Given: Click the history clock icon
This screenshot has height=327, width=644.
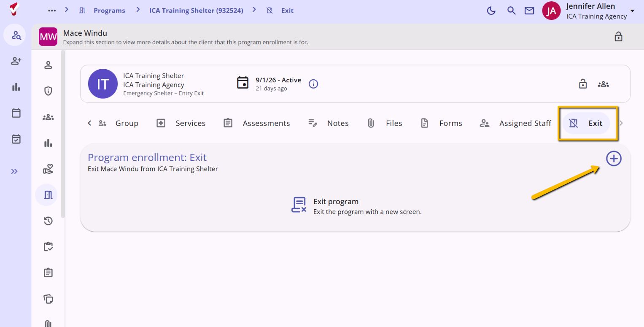Looking at the screenshot, I should point(48,221).
